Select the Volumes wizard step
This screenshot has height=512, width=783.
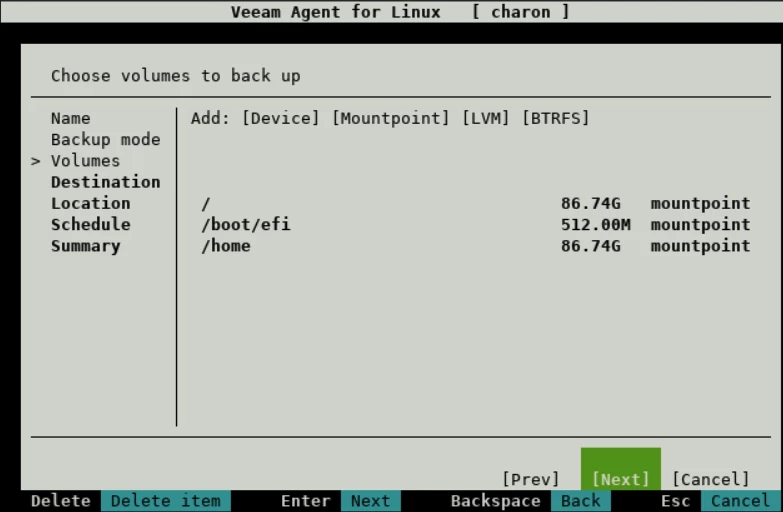(x=85, y=161)
